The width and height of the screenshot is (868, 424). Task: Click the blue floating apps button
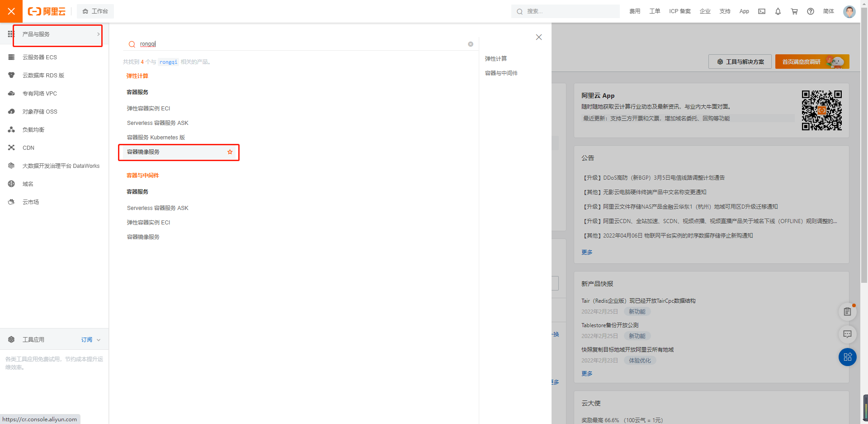[848, 357]
